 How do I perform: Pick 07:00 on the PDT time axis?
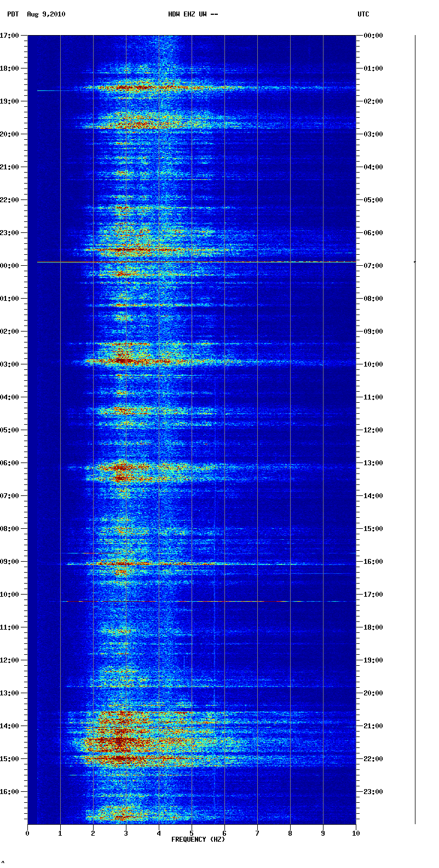pos(9,496)
